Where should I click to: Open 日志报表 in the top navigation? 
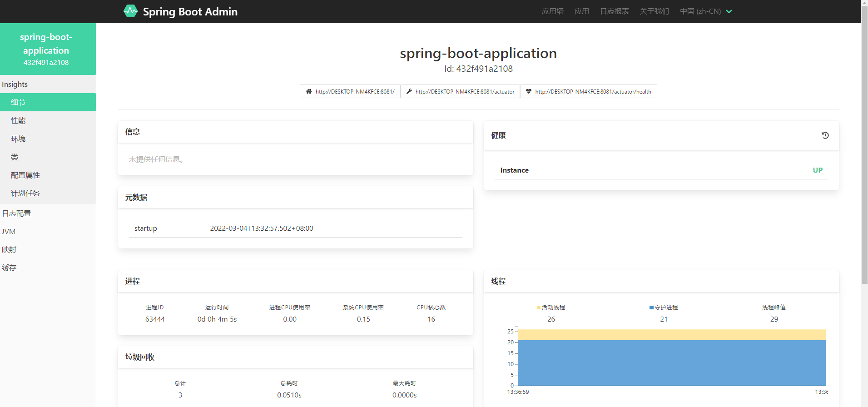click(615, 11)
